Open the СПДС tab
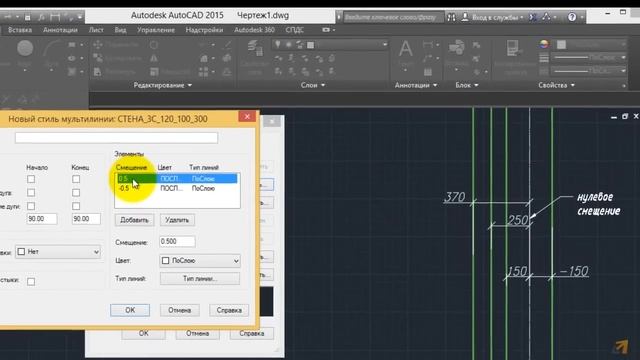Image resolution: width=640 pixels, height=360 pixels. click(x=294, y=30)
